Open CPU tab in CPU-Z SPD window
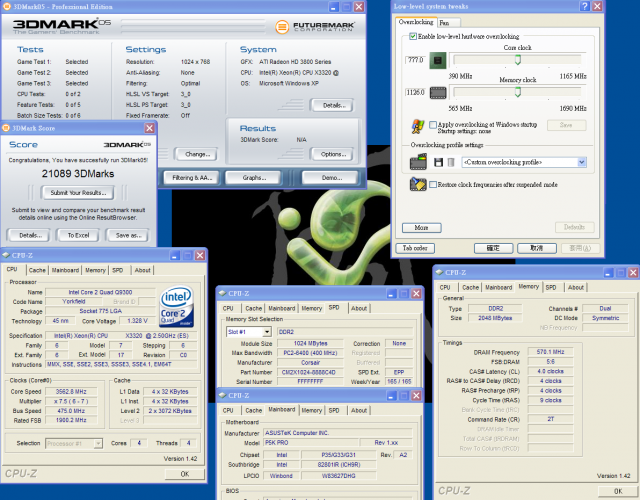 point(228,308)
